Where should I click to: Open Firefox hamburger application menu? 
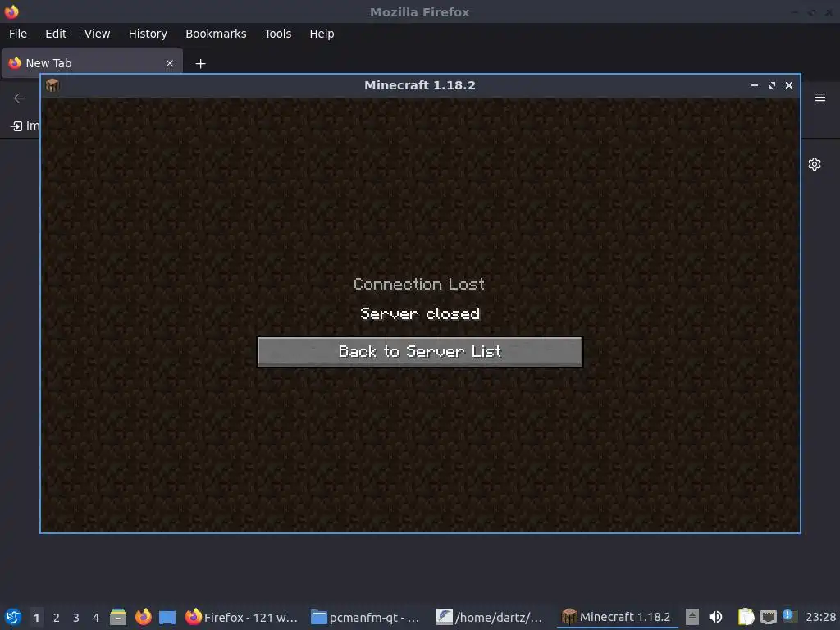coord(820,98)
